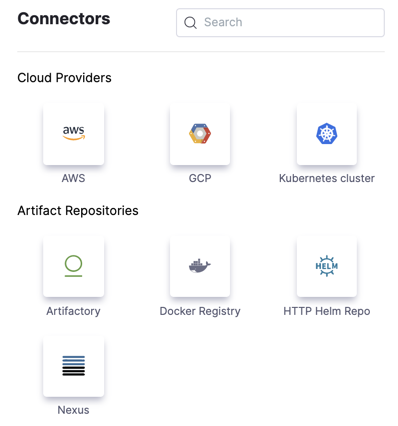The width and height of the screenshot is (398, 426).
Task: Click the Kubernetes cluster label
Action: 327,178
